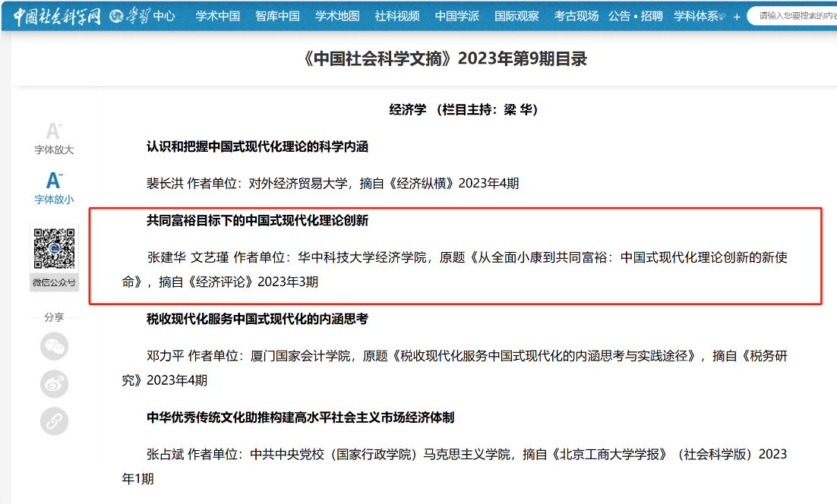Expand more nav items with plus icon
This screenshot has width=837, height=504.
click(x=736, y=17)
